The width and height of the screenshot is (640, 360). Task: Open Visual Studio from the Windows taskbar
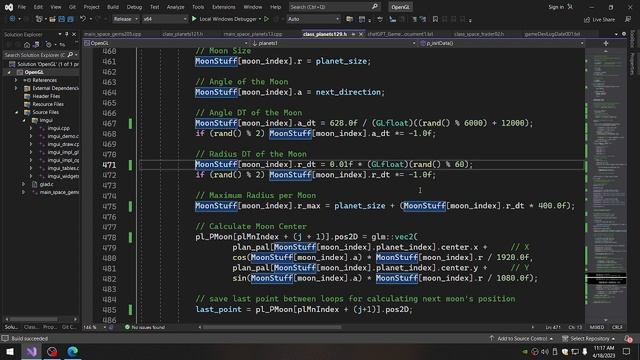[x=31, y=351]
